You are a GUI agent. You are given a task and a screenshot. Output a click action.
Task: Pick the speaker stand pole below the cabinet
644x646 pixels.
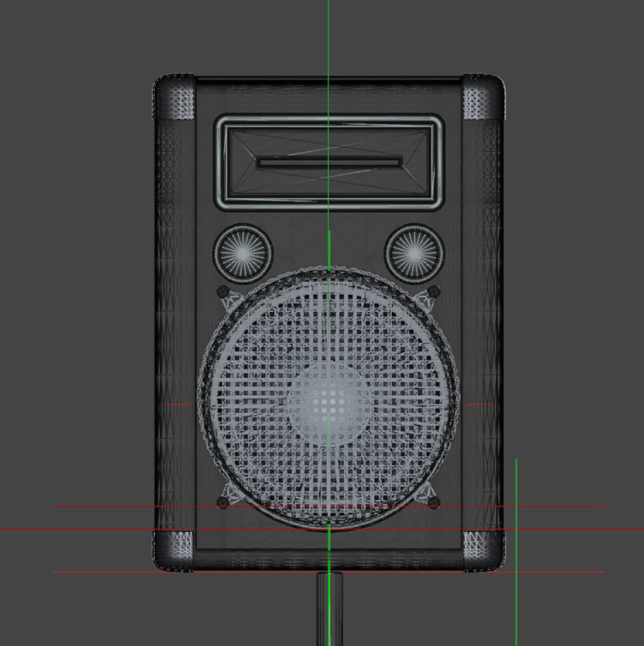pyautogui.click(x=330, y=609)
